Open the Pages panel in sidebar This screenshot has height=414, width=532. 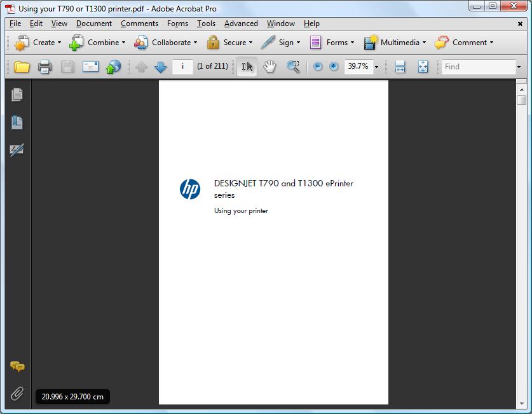click(17, 94)
